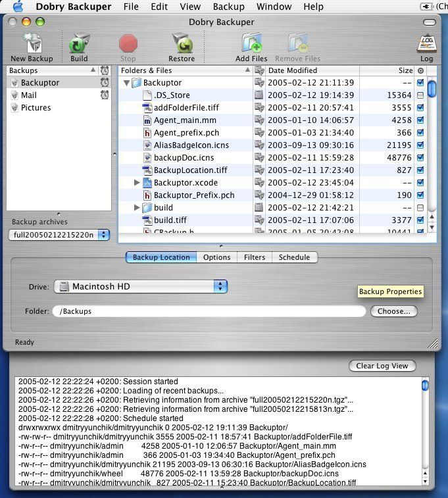Click the file icon of Agent_main.mm

[x=147, y=120]
